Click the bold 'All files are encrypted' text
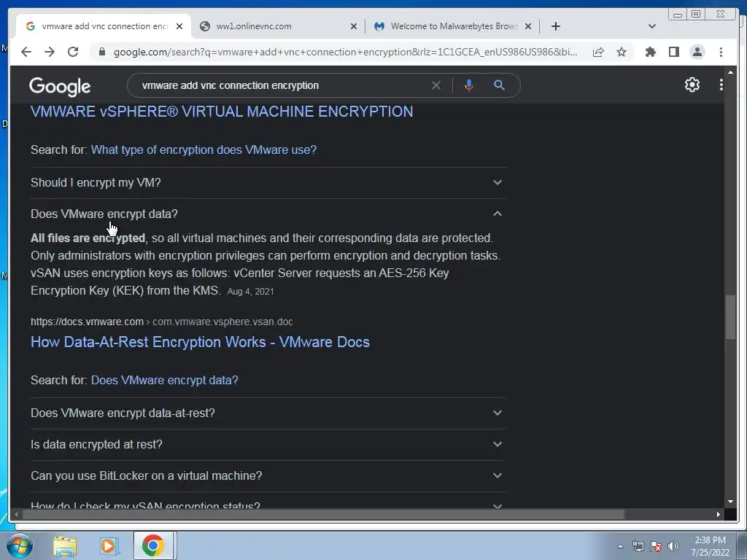 pos(88,238)
